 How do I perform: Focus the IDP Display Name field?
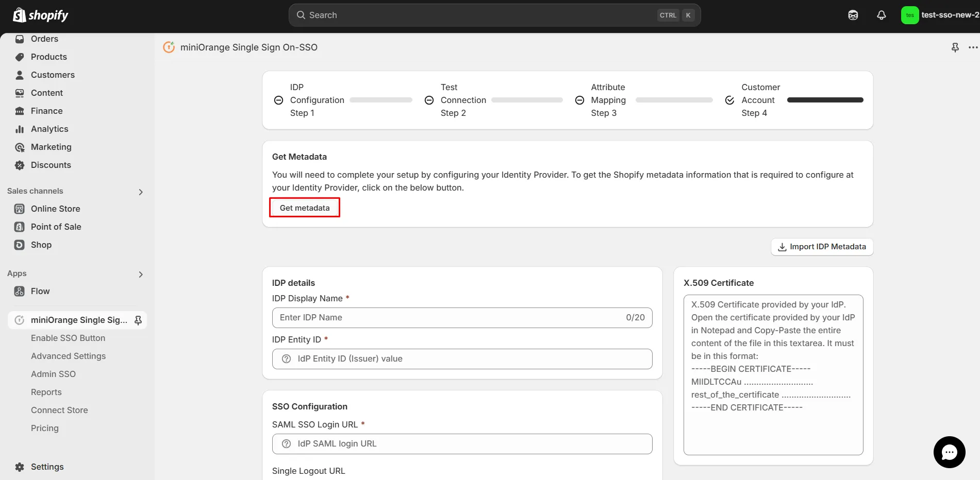point(462,318)
